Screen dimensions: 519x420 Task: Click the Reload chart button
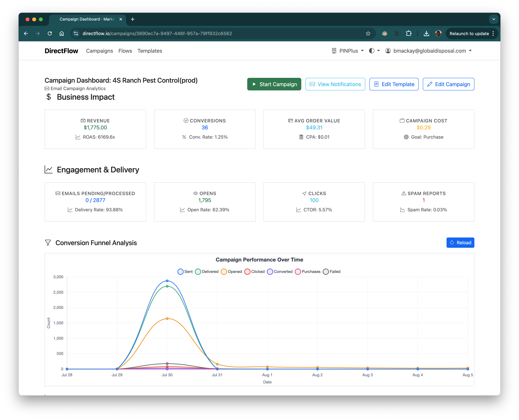click(x=460, y=243)
